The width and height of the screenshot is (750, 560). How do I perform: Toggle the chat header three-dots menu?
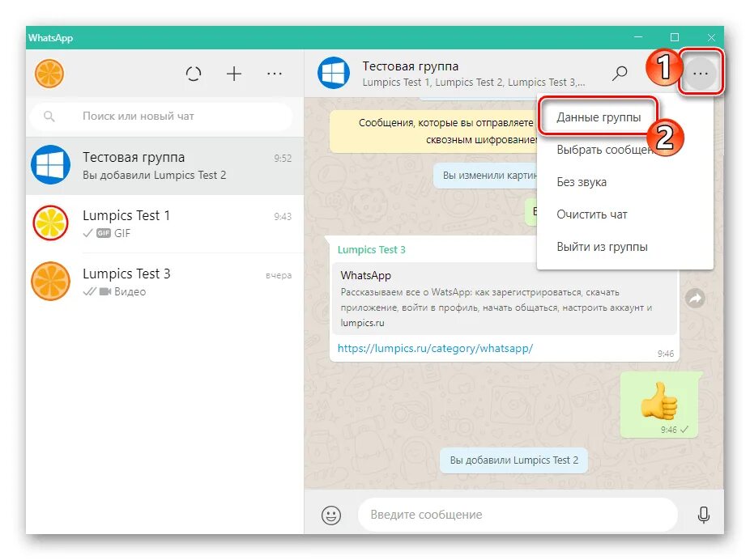[x=701, y=73]
